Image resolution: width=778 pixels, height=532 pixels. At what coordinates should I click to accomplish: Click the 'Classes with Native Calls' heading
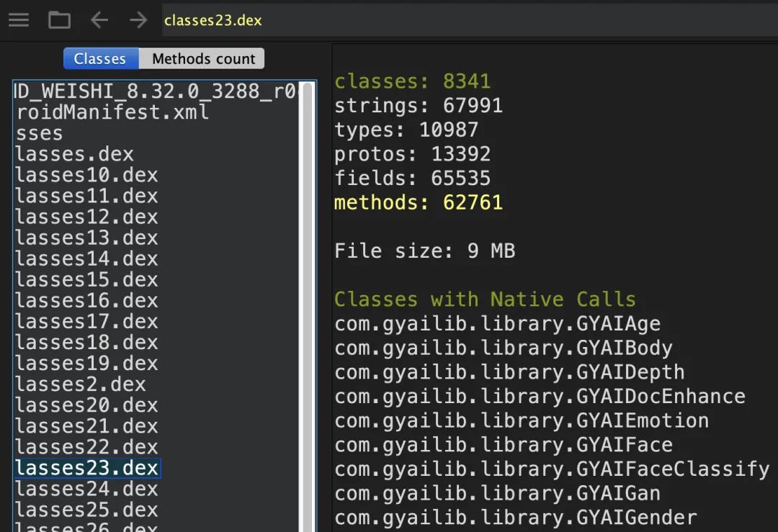click(485, 299)
